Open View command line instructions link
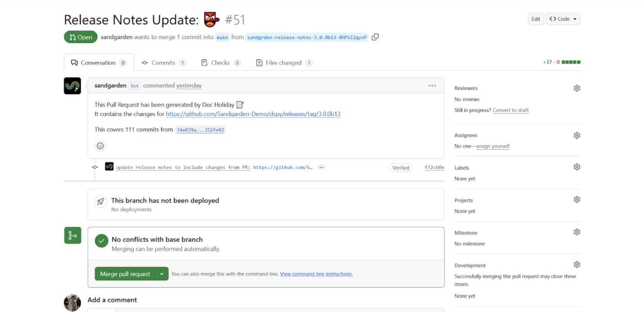 point(316,274)
